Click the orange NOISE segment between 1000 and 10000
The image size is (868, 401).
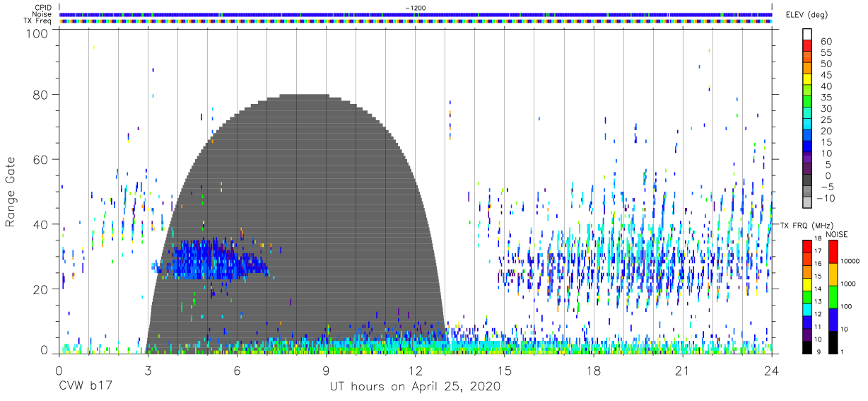(x=833, y=274)
